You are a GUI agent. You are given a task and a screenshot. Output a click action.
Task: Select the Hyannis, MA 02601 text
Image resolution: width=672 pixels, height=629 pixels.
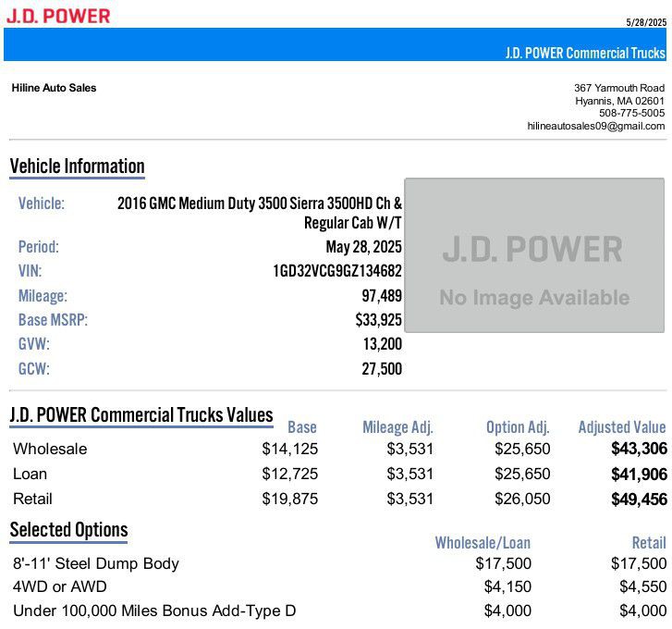coord(619,101)
